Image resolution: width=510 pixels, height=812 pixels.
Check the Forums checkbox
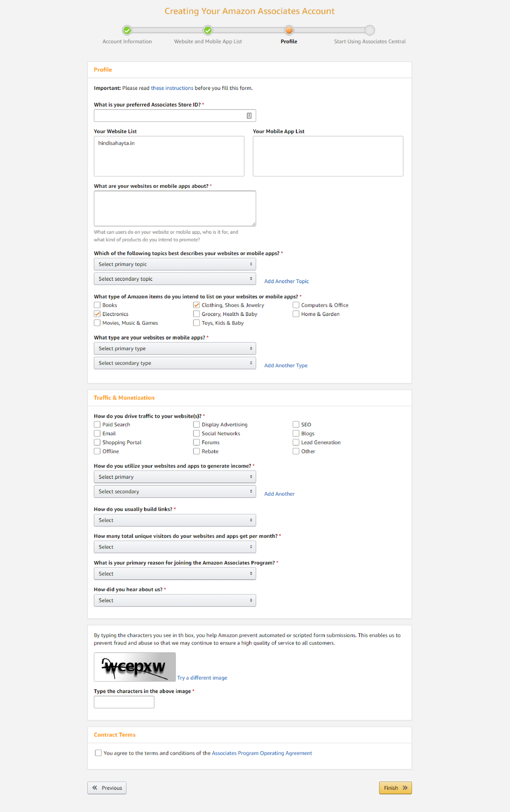pos(196,442)
